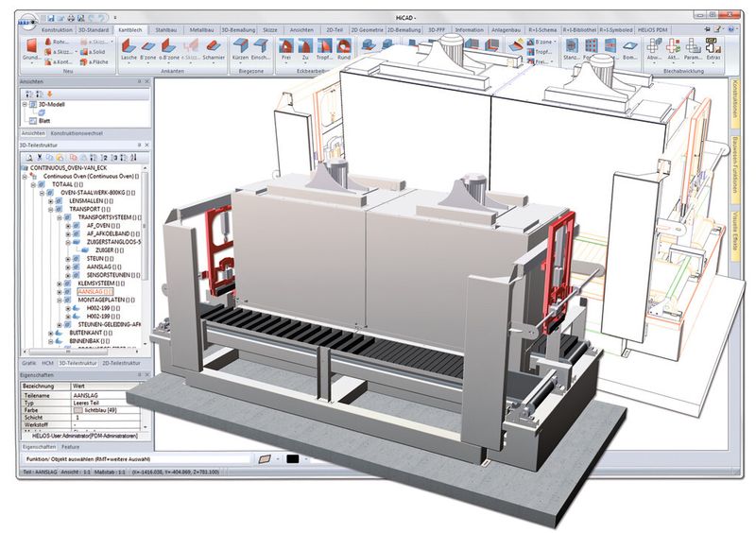Switch to the Information ribbon tab
756x533 pixels.
[469, 30]
